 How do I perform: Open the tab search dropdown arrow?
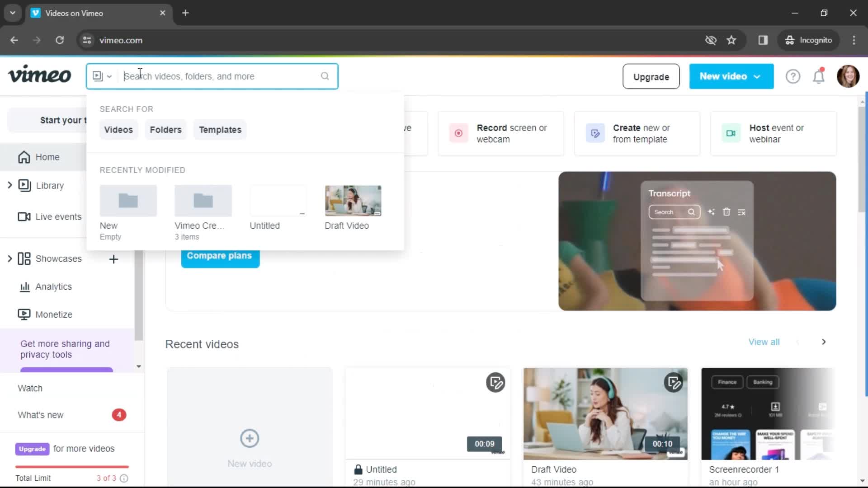(x=13, y=13)
